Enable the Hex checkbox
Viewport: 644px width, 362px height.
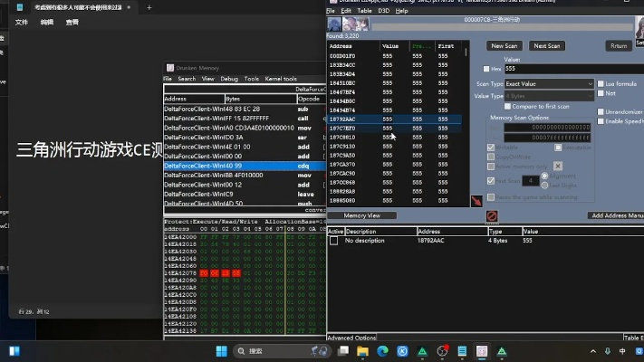[x=485, y=69]
